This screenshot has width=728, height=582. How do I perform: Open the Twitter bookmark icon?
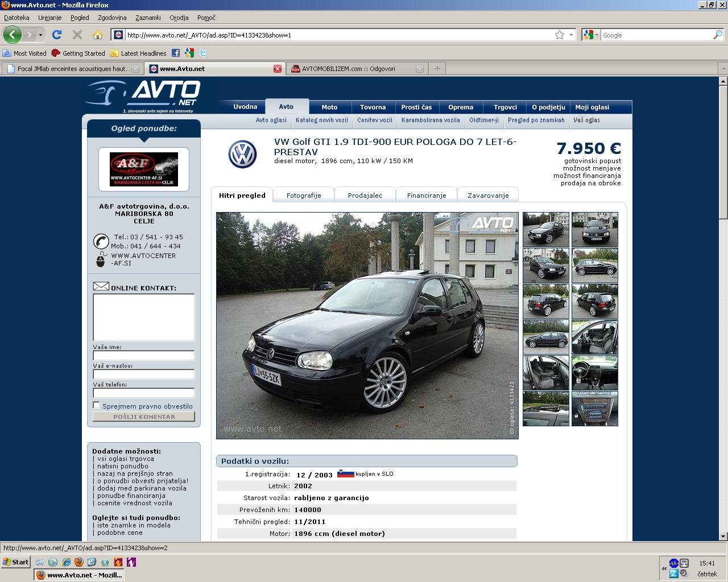click(203, 53)
